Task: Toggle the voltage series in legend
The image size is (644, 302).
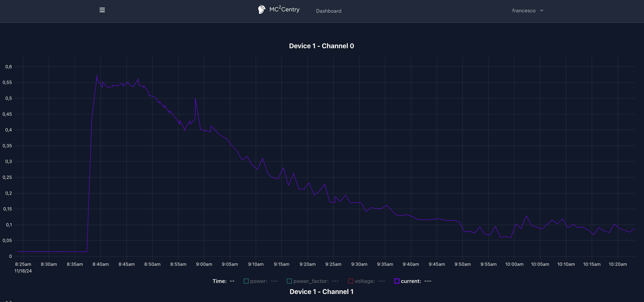Action: click(x=351, y=281)
